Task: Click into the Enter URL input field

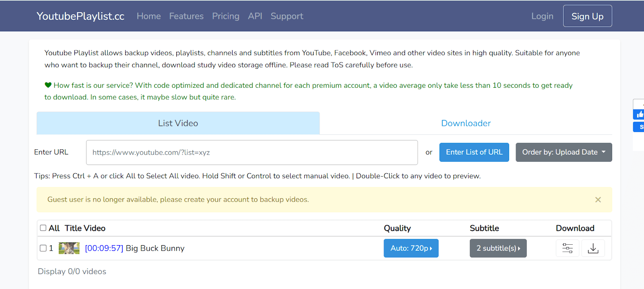Action: [252, 153]
